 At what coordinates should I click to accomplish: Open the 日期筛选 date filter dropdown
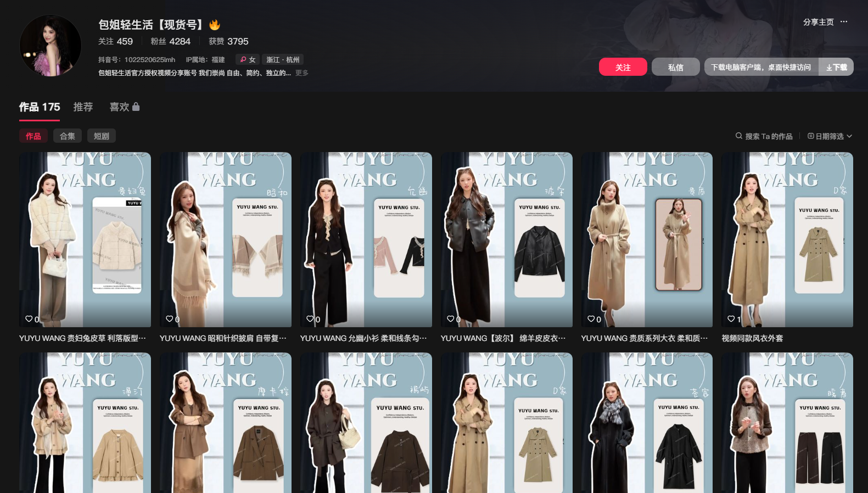830,136
